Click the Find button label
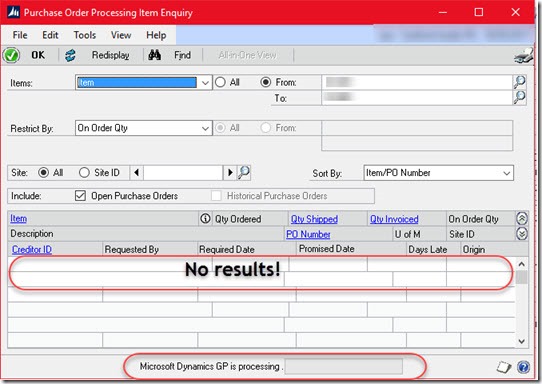 [x=182, y=55]
